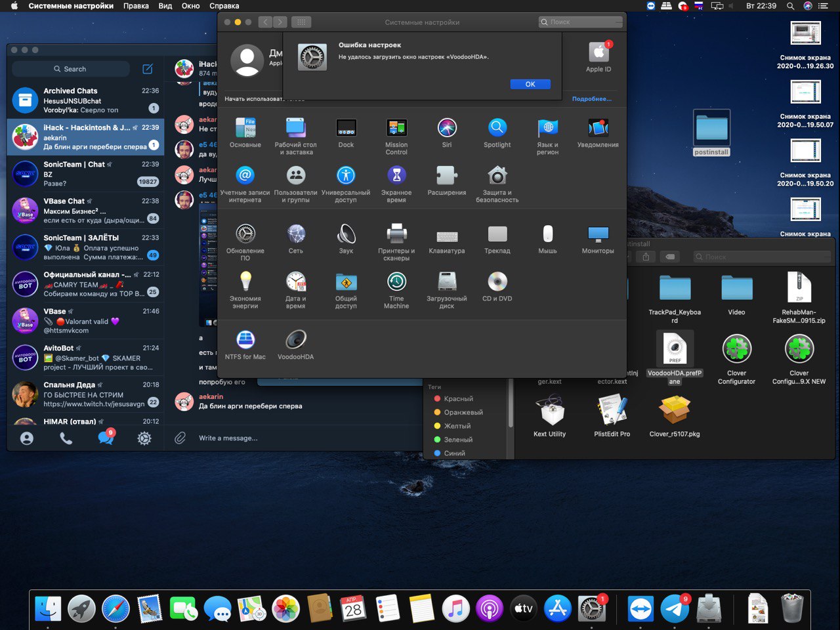Open Трекпад preferences
Screen dimensions: 840x630
point(497,238)
